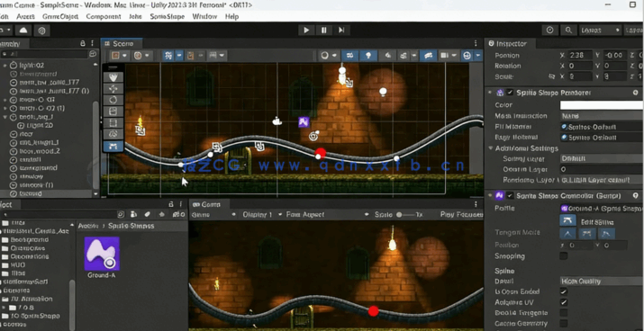The image size is (644, 331).
Task: Toggle the 2D view button in Scene
Action: pos(350,56)
